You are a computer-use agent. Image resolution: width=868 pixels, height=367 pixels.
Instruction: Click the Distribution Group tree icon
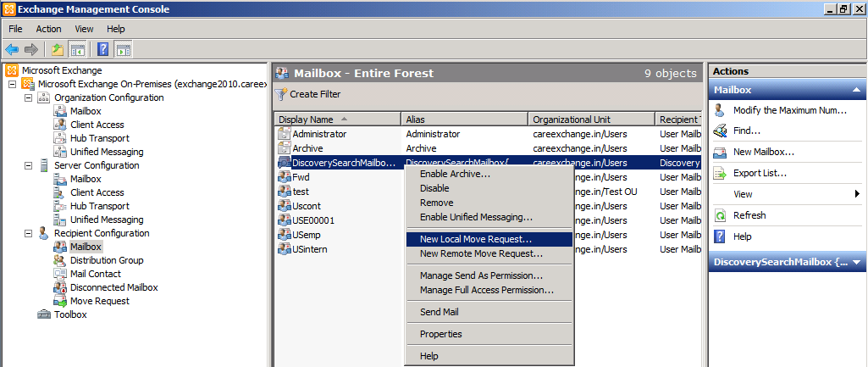[60, 260]
